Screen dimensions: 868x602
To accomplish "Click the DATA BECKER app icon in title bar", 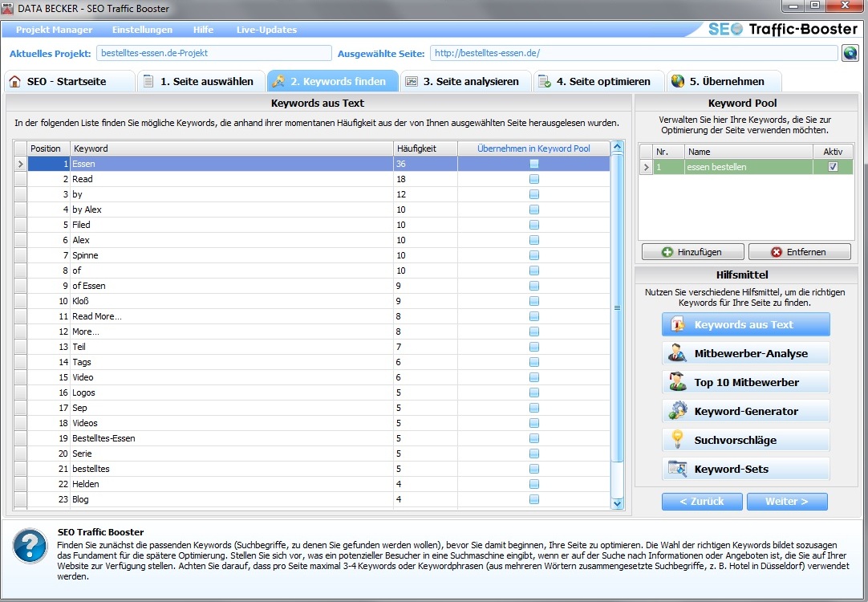I will pos(8,8).
